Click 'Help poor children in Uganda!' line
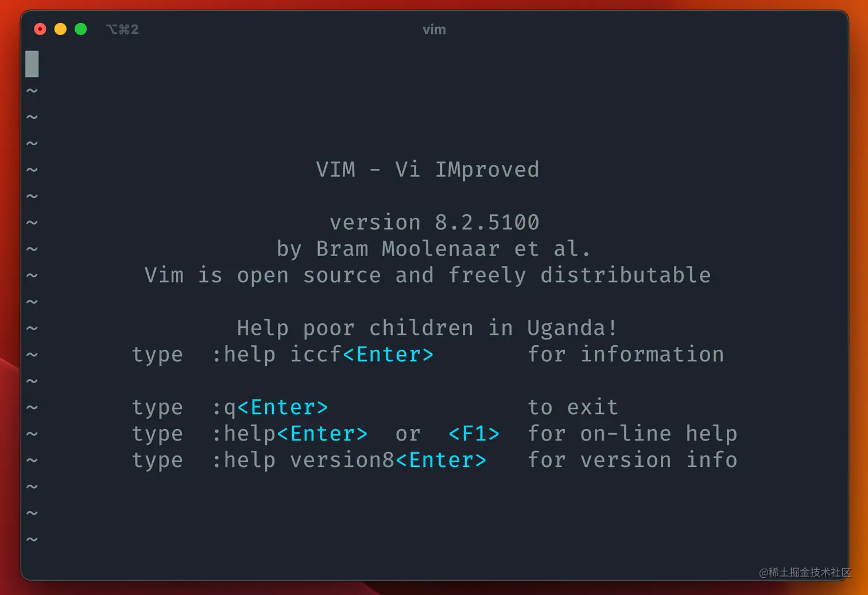Image resolution: width=868 pixels, height=595 pixels. (x=428, y=328)
